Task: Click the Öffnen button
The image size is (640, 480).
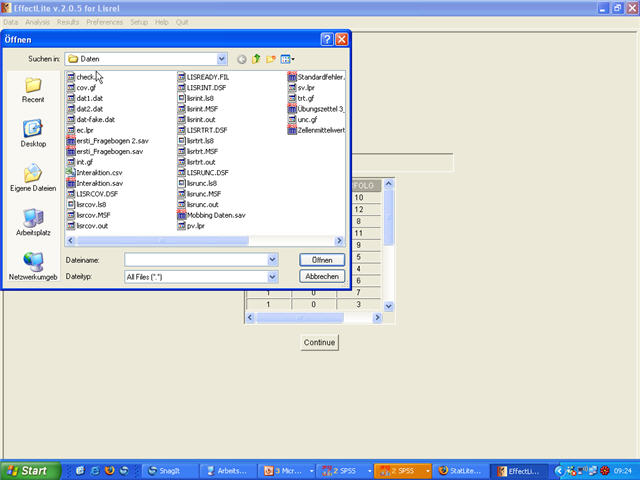Action: click(322, 259)
